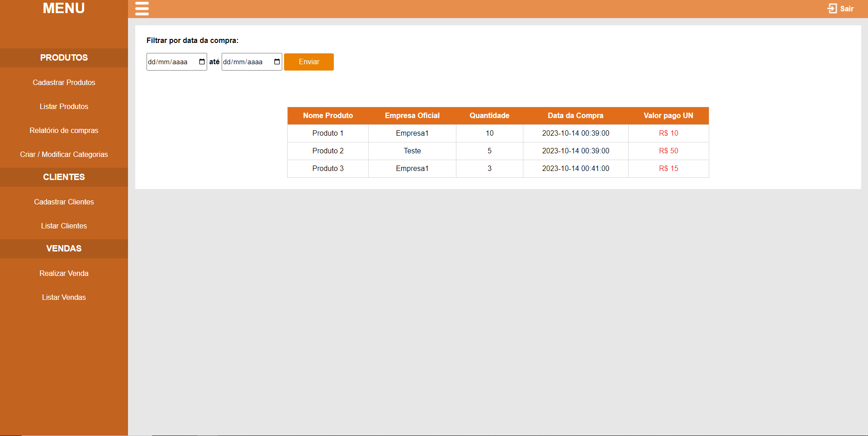This screenshot has height=436, width=868.
Task: Open Listar Vendas
Action: (x=64, y=297)
